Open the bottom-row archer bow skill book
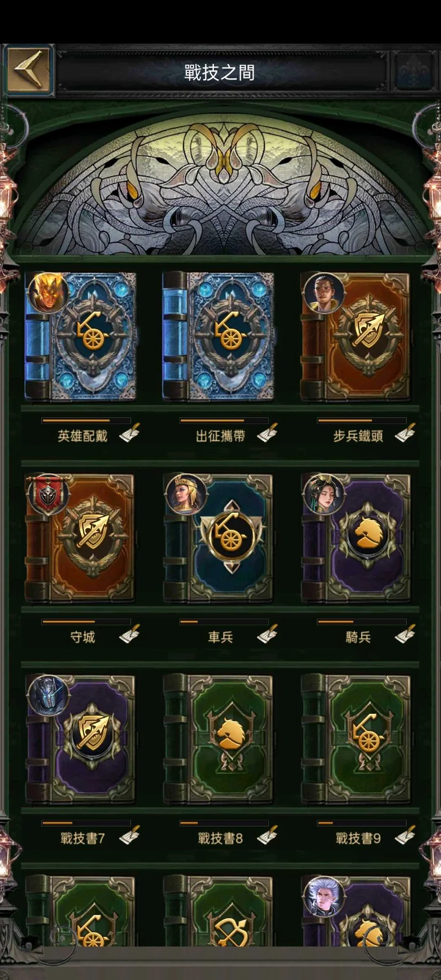The width and height of the screenshot is (441, 980). click(219, 911)
